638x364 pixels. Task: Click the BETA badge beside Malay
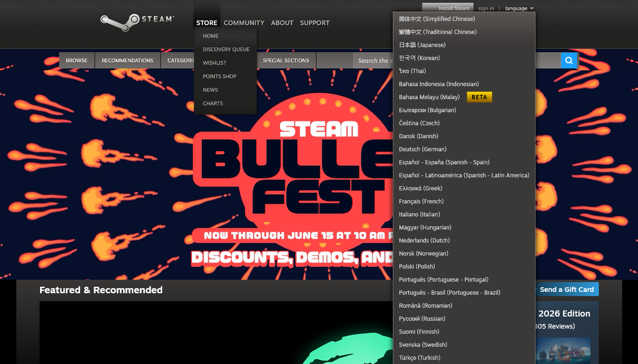[479, 97]
